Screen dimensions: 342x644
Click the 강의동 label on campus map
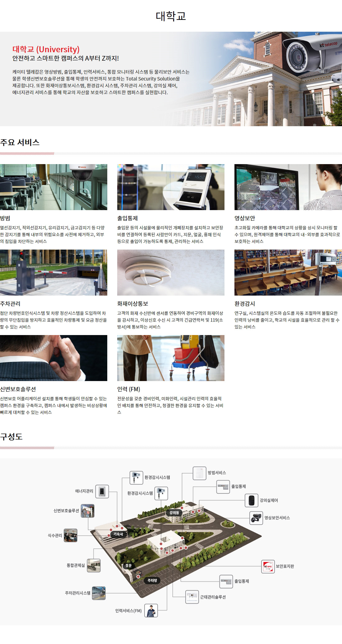tap(174, 513)
